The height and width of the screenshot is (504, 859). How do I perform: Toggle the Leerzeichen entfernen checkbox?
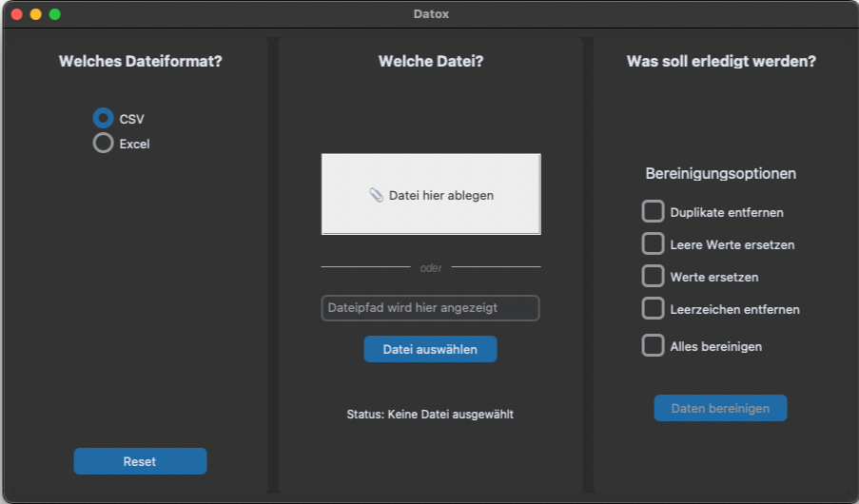coord(653,308)
